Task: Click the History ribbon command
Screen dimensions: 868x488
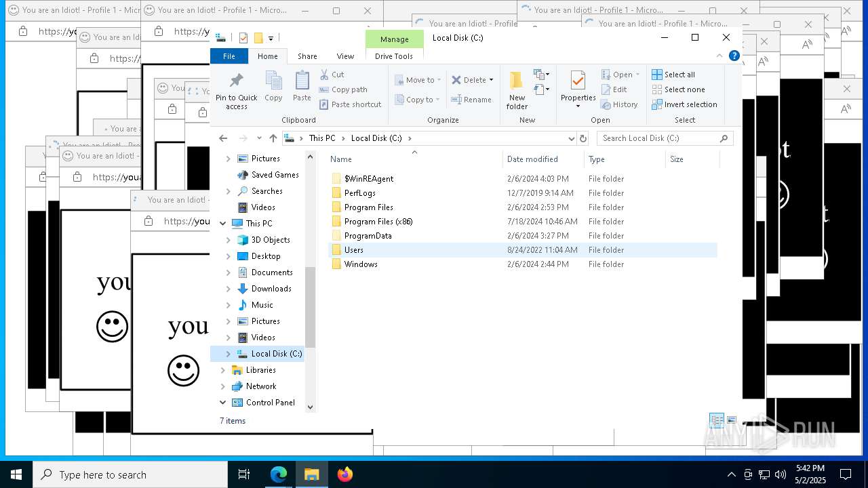Action: 619,104
